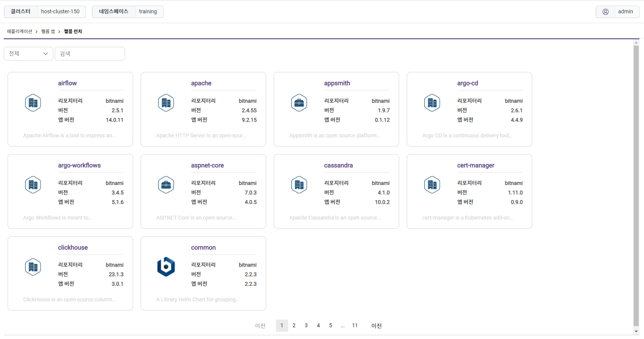This screenshot has height=339, width=644.
Task: Open the cassandra chart title
Action: (x=338, y=165)
